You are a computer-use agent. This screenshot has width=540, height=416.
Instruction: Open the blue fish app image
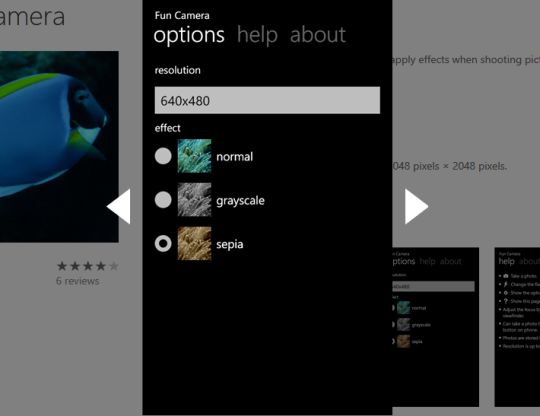click(59, 147)
